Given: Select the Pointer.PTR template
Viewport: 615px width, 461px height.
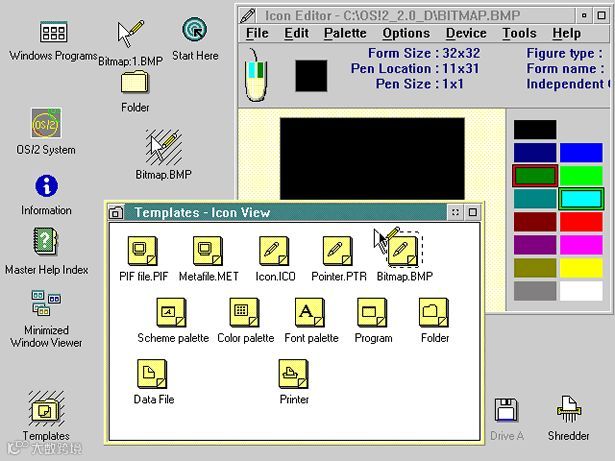Looking at the screenshot, I should click(x=337, y=251).
